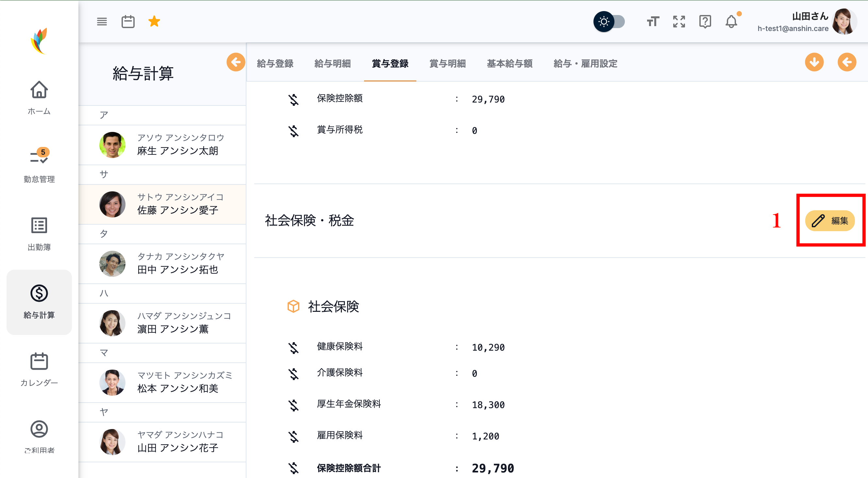
Task: Enter fullscreen with the expand icon
Action: pyautogui.click(x=679, y=22)
